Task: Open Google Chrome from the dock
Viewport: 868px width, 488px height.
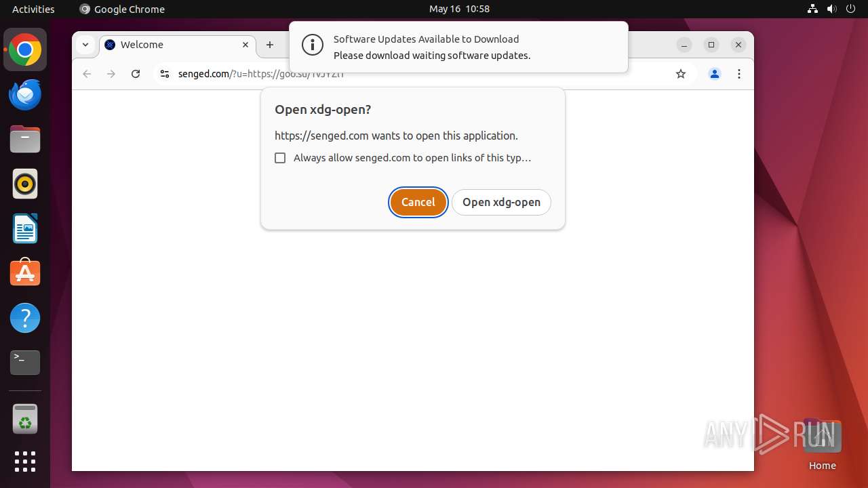Action: pos(25,50)
